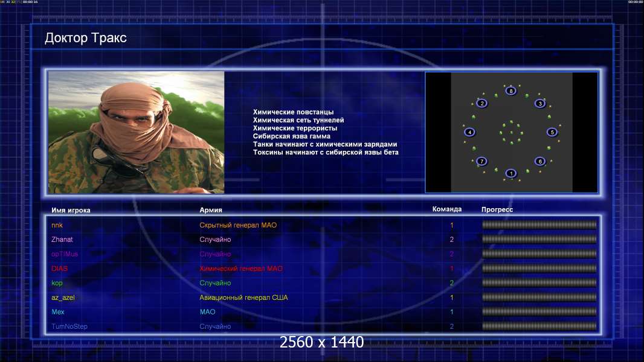The height and width of the screenshot is (362, 644).
Task: Click kop's Случайно army entry
Action: click(215, 283)
